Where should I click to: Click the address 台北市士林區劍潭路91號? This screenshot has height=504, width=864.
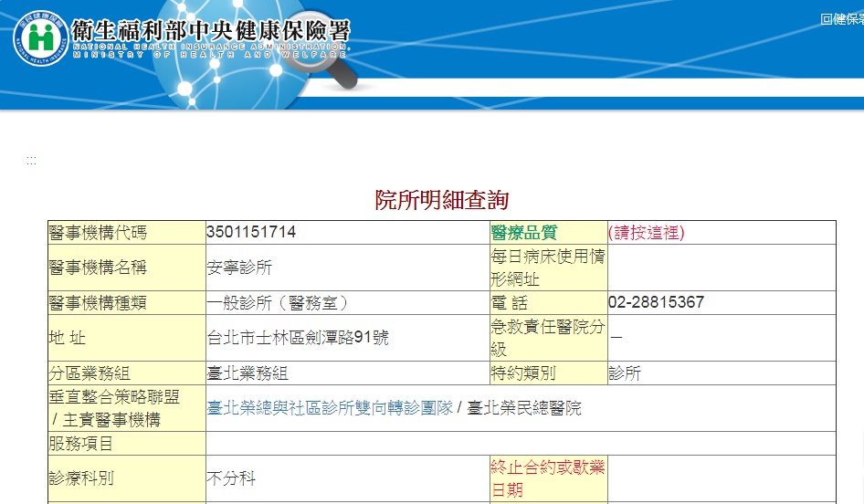pyautogui.click(x=298, y=338)
